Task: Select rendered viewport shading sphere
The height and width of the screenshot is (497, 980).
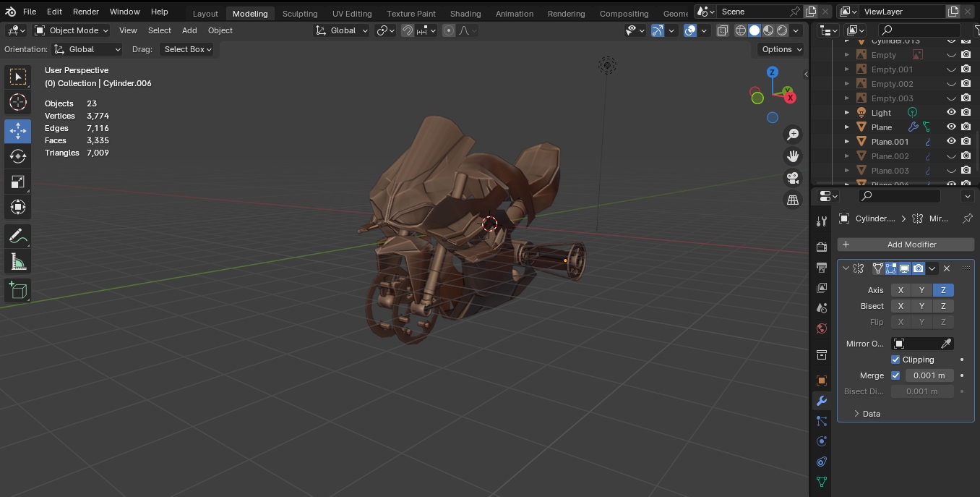Action: (x=782, y=30)
